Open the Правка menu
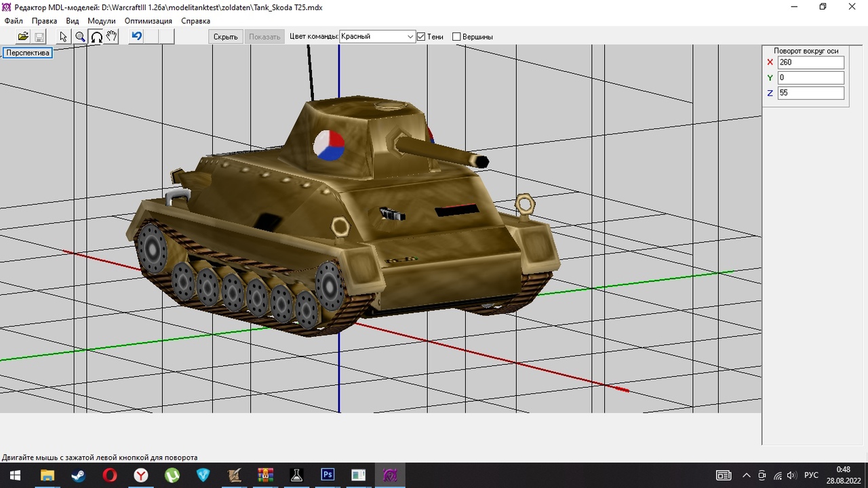The image size is (868, 488). coord(45,21)
